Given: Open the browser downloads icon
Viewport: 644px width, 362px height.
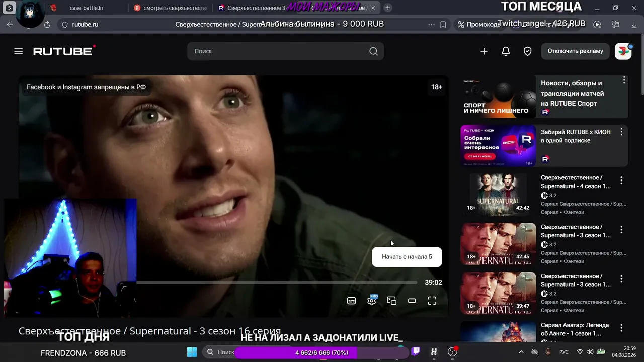Looking at the screenshot, I should [633, 24].
